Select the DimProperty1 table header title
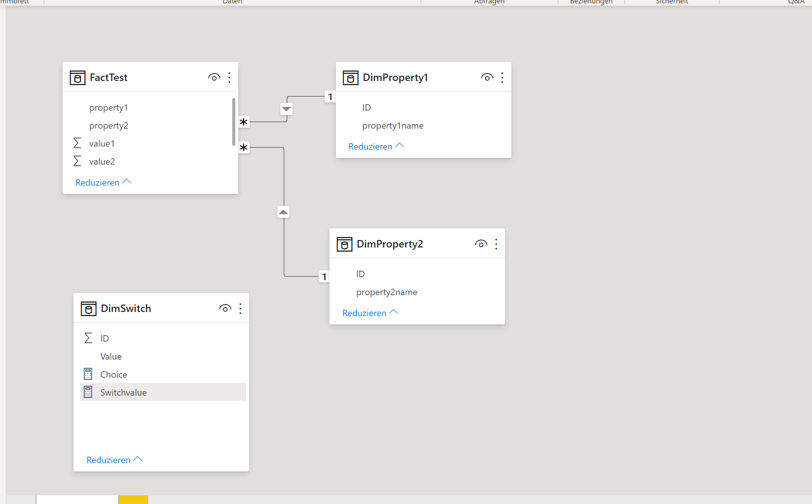Screen dimensions: 812x504 (x=395, y=78)
